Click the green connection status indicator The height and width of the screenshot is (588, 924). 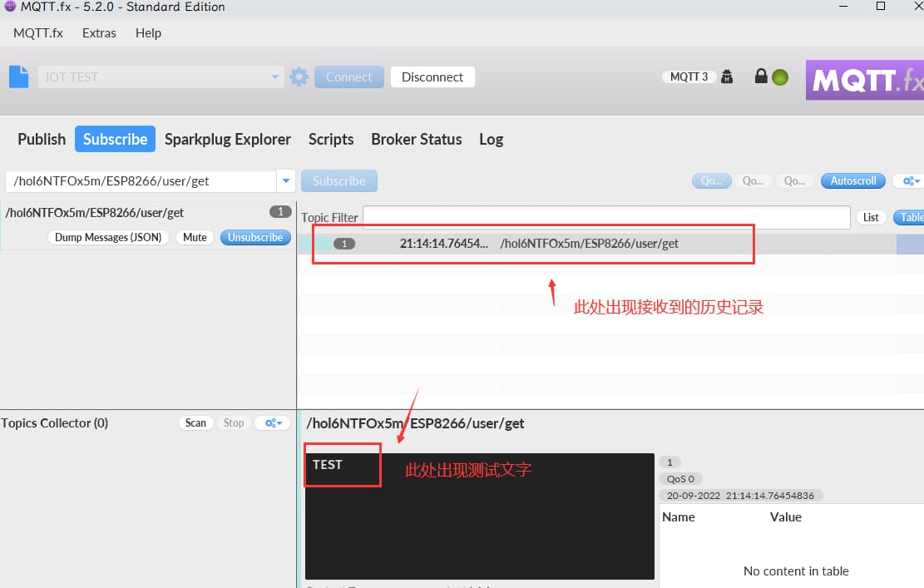pos(780,77)
